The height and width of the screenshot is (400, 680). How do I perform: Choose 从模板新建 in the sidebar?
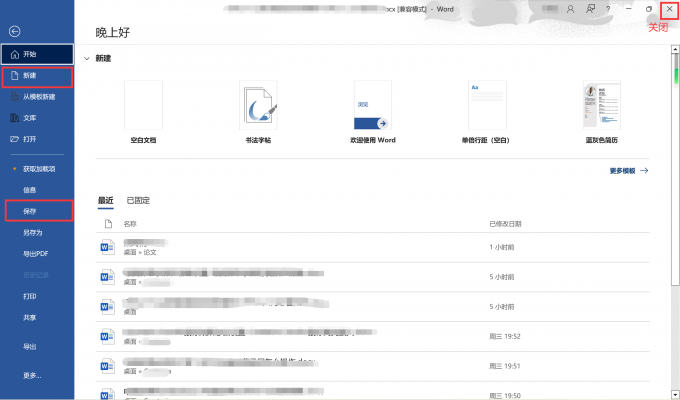click(x=37, y=97)
